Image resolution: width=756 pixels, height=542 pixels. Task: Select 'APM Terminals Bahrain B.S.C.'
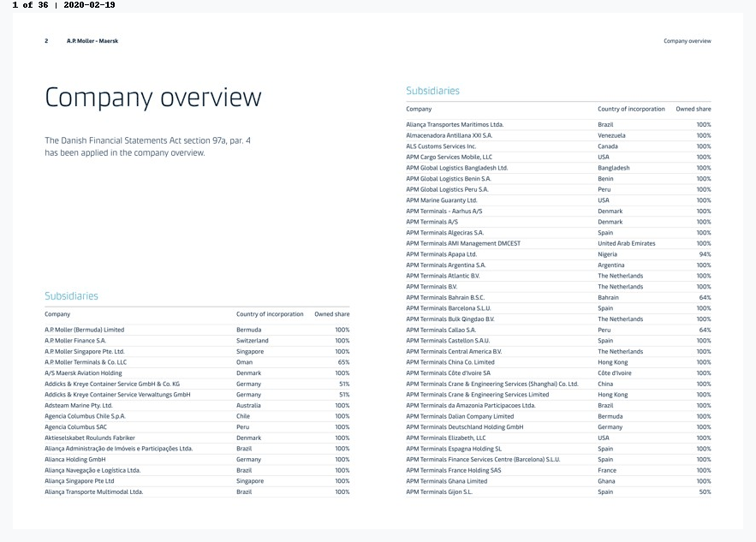coord(445,297)
